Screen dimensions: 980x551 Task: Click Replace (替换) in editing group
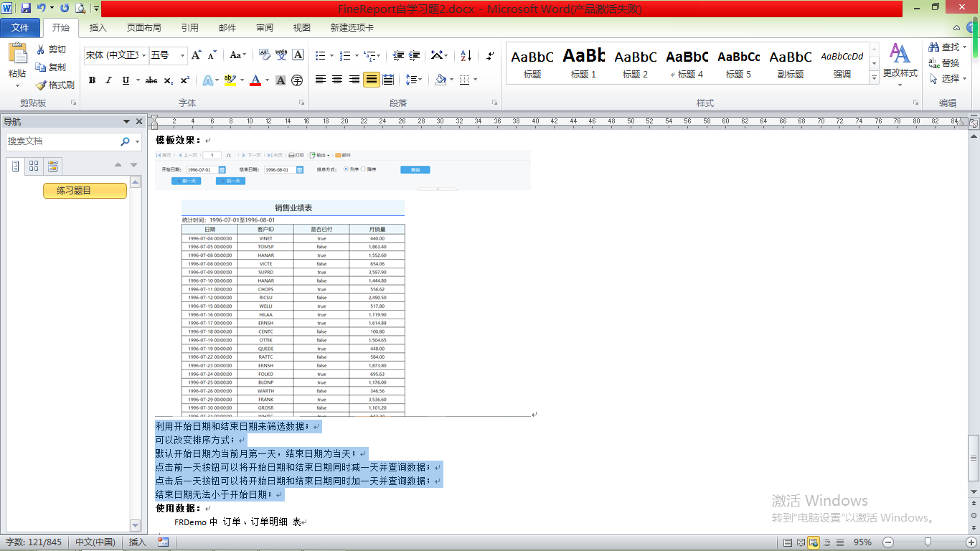point(944,63)
